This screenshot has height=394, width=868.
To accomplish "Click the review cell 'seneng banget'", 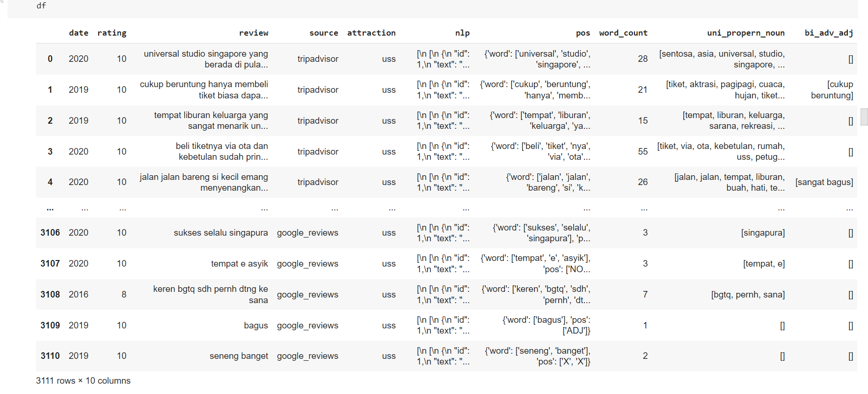I will click(239, 356).
